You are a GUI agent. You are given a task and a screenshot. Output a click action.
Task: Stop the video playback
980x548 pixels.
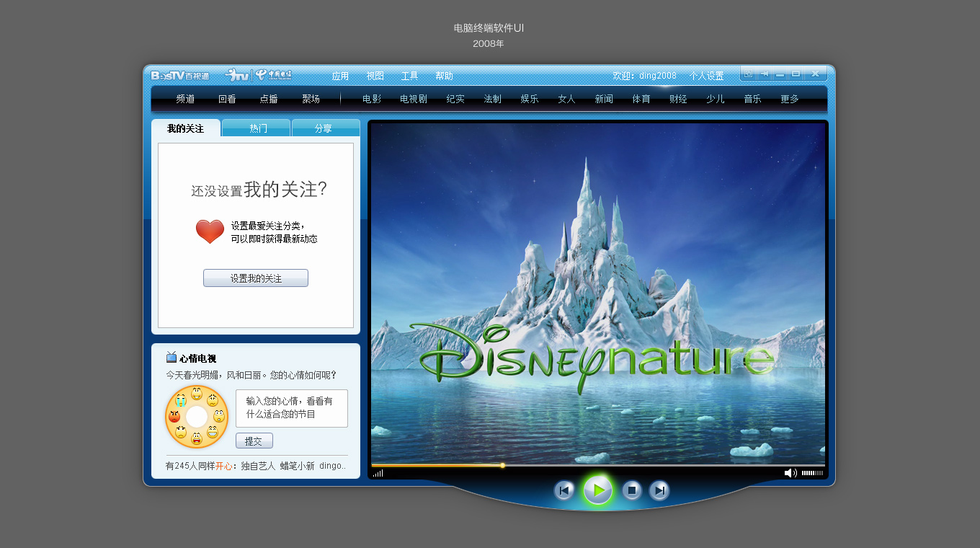(632, 490)
